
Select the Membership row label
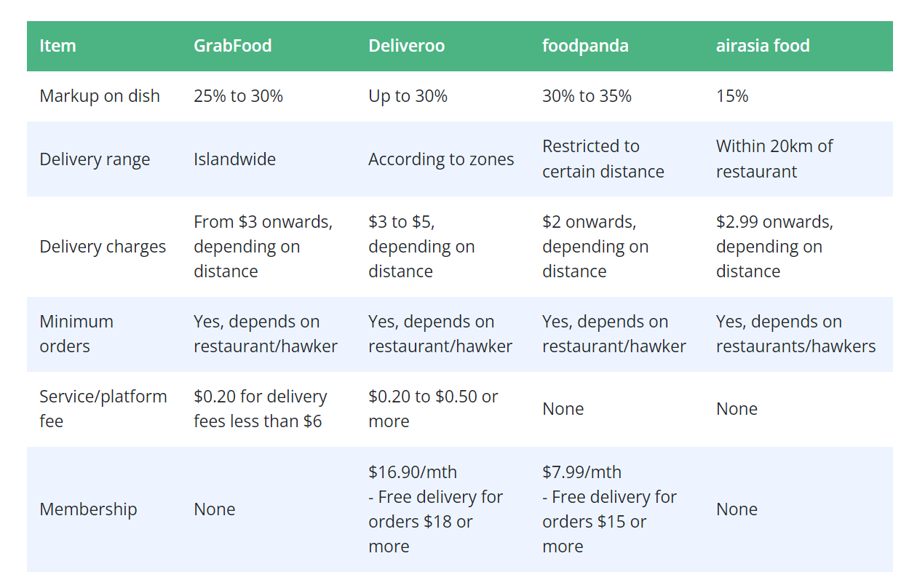coord(88,509)
